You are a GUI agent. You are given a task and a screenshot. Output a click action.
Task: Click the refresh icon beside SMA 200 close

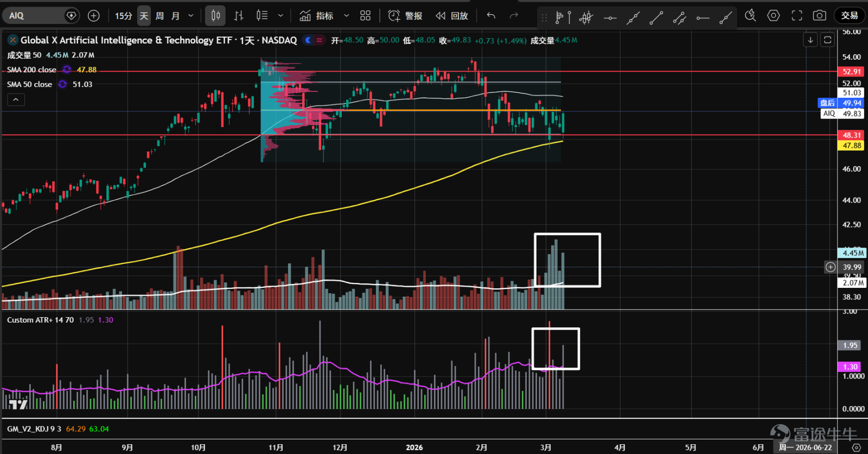tap(67, 70)
